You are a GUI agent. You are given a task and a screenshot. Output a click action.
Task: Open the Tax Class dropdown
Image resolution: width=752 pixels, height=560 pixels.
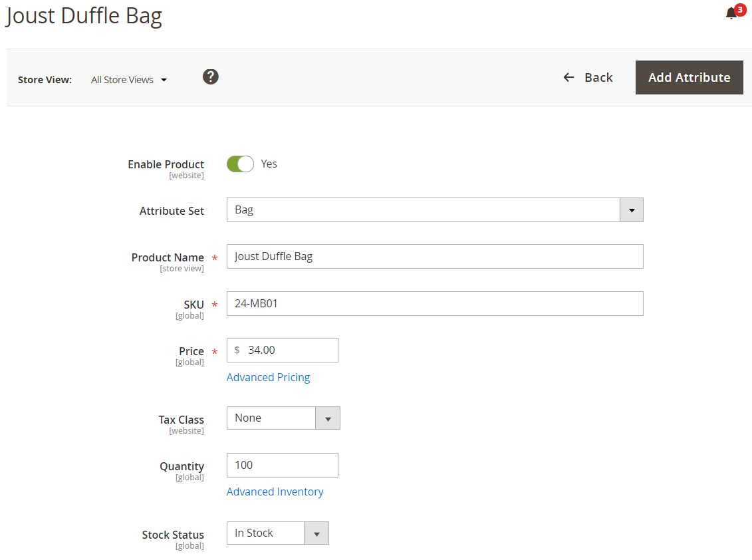coord(283,418)
